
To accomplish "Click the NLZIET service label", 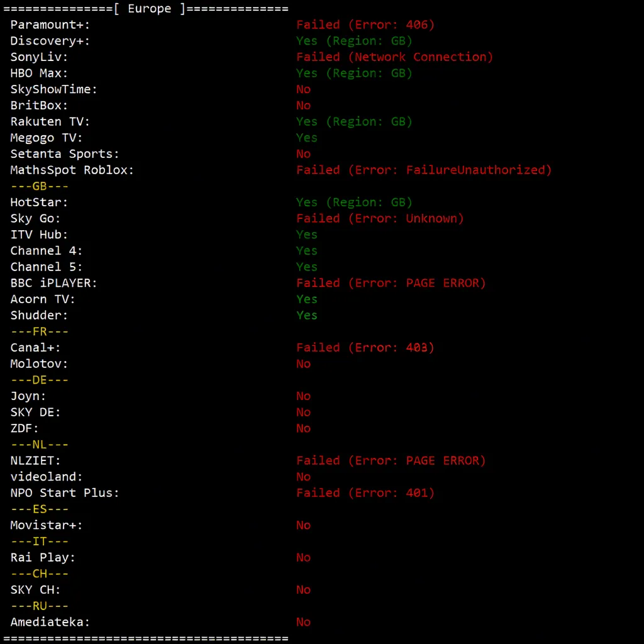I will pos(36,460).
